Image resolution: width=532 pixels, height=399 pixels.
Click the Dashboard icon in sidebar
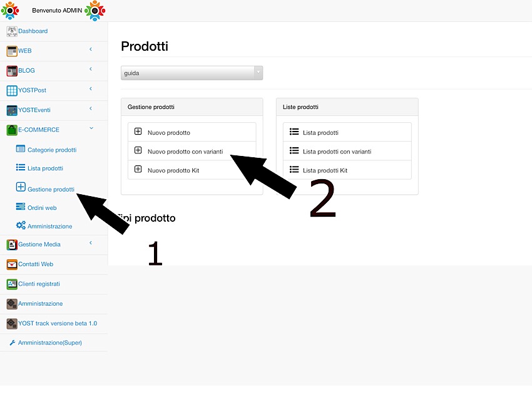(x=11, y=31)
